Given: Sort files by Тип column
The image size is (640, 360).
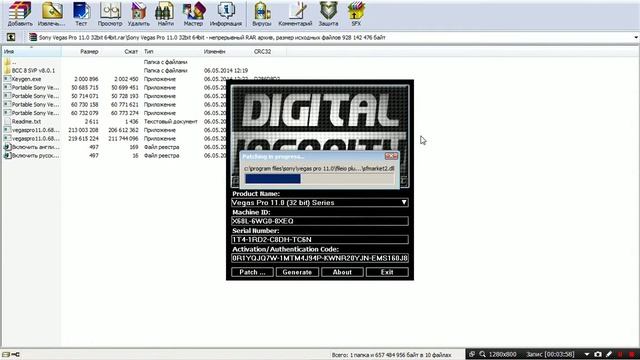Looking at the screenshot, I should (171, 51).
